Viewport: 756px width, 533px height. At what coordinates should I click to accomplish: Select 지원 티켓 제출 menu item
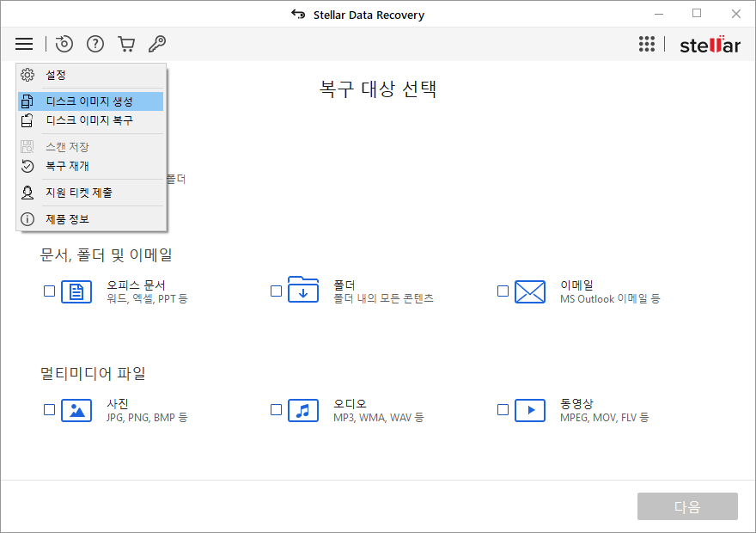(91, 193)
